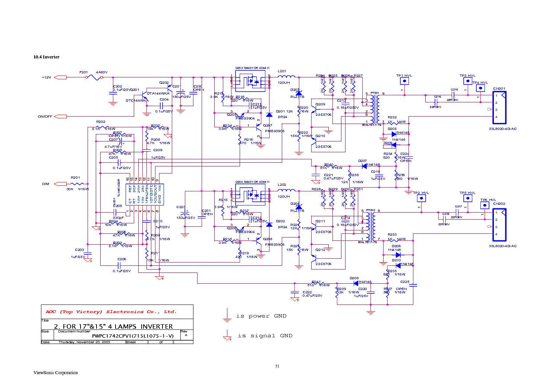Click the TP4 HVL test point square
This screenshot has height=392, width=555.
click(x=481, y=88)
